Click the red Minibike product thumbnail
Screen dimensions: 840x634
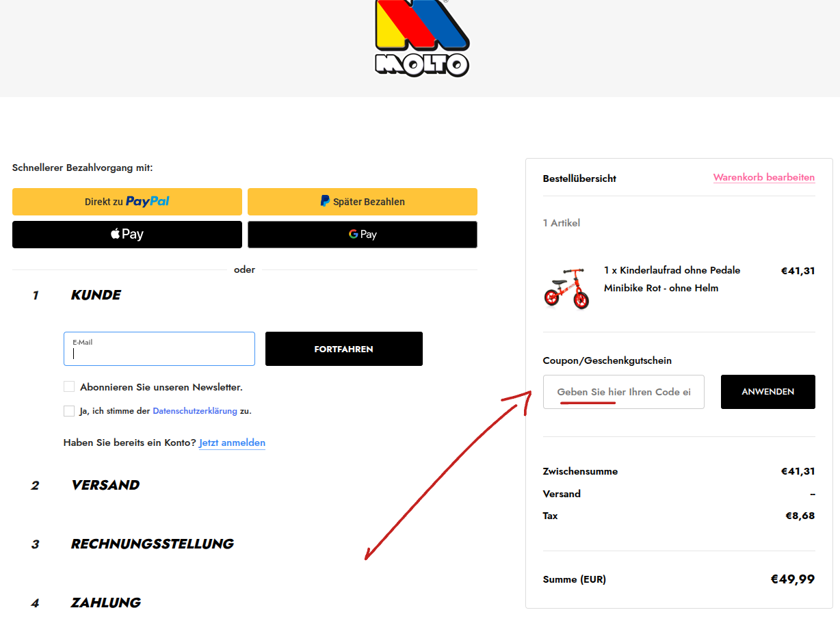coord(567,289)
